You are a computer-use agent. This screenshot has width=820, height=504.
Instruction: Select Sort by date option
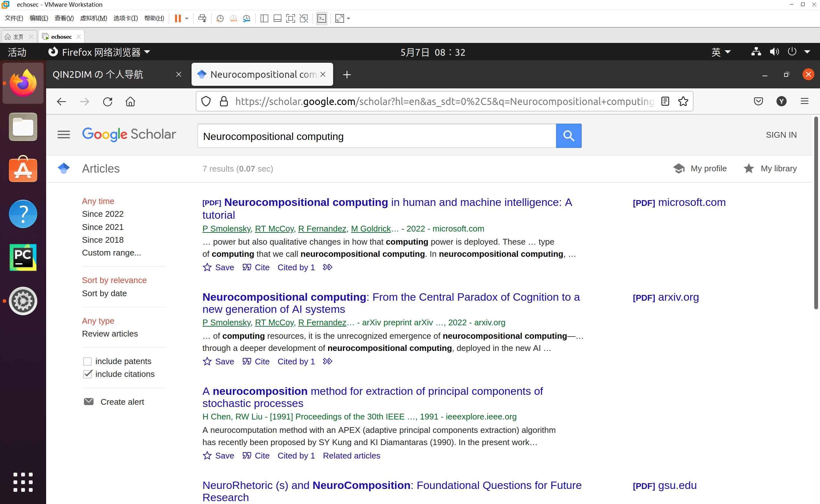click(x=104, y=293)
